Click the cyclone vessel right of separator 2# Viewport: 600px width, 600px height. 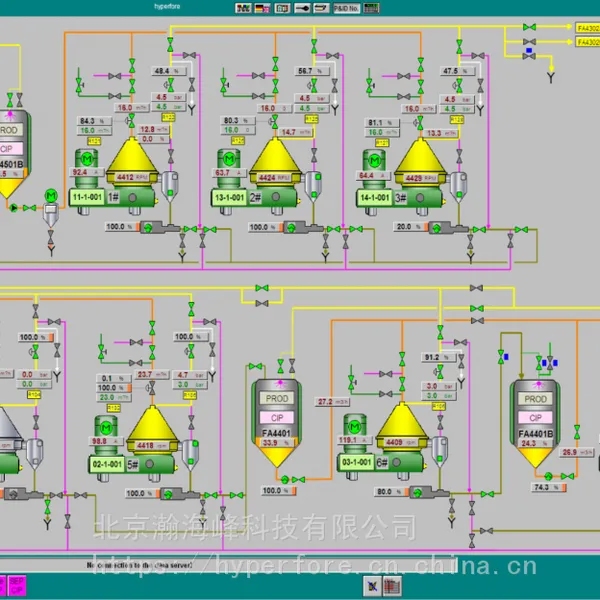(x=313, y=186)
